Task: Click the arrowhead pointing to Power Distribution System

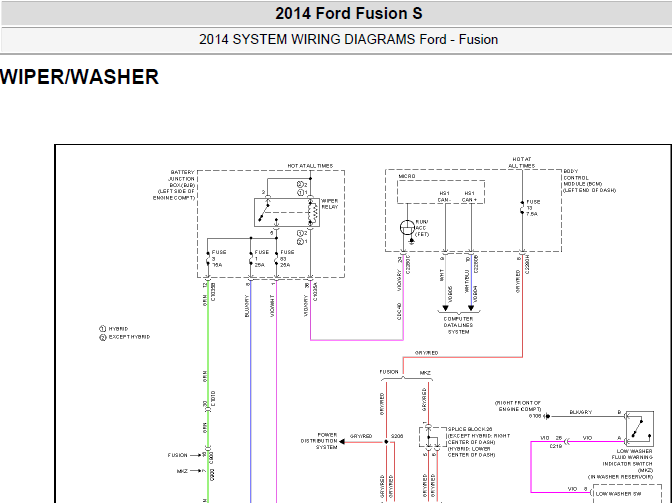Action: [x=342, y=442]
